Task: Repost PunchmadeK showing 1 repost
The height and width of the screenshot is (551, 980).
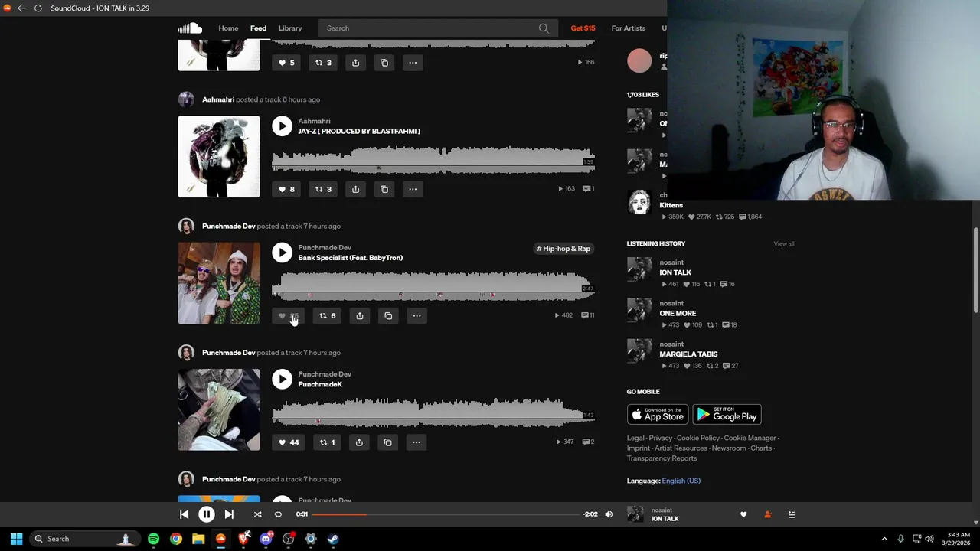Action: pos(327,442)
